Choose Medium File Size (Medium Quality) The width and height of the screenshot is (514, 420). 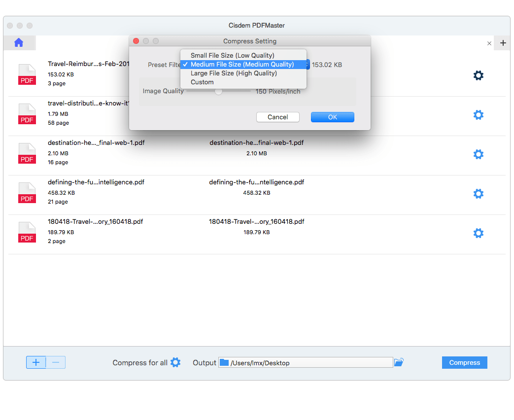243,64
